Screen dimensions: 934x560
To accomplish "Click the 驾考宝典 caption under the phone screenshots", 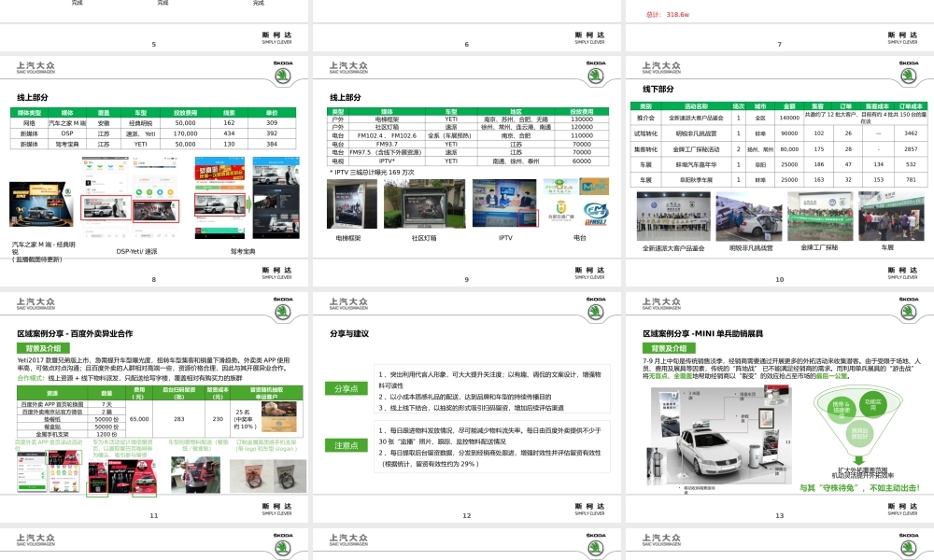I will [243, 251].
